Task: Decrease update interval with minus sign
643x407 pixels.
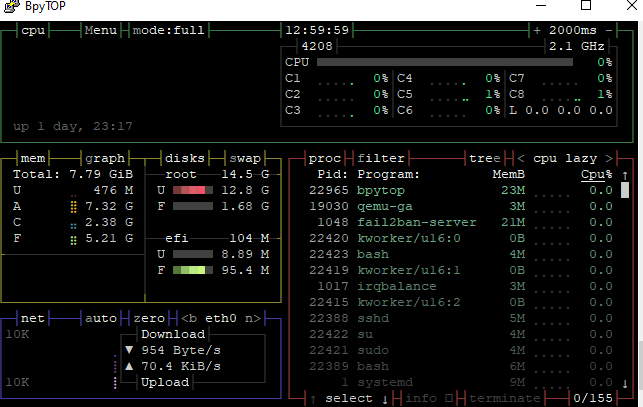Action: click(x=609, y=30)
